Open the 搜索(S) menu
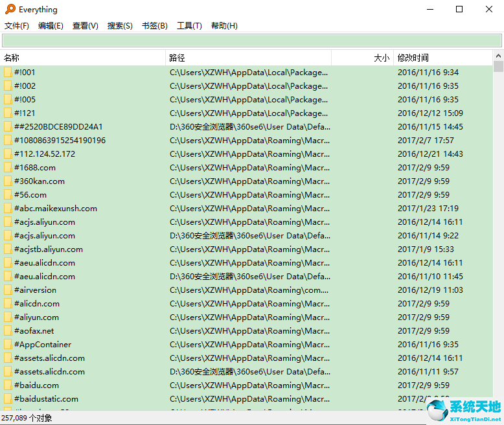Viewport: 504px width, 425px height. point(120,26)
